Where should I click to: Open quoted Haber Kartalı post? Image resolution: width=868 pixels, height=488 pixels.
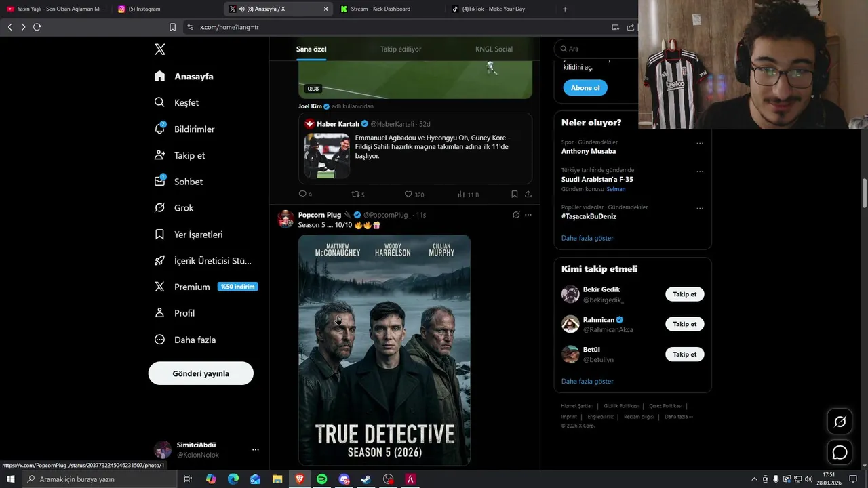click(x=415, y=148)
